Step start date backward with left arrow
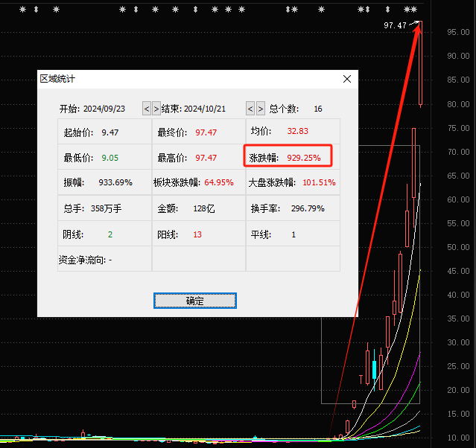 [x=147, y=109]
